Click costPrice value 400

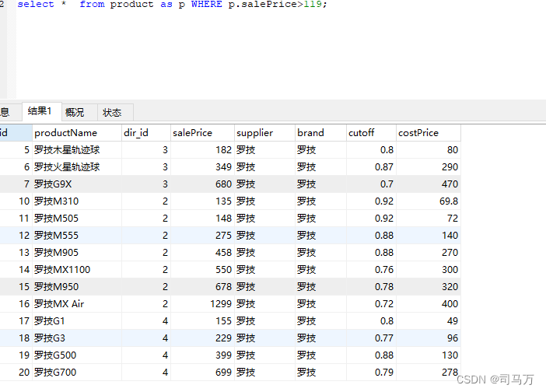coord(429,303)
